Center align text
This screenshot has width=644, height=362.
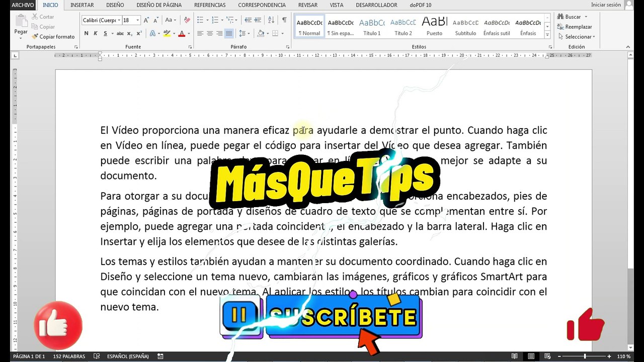[209, 34]
